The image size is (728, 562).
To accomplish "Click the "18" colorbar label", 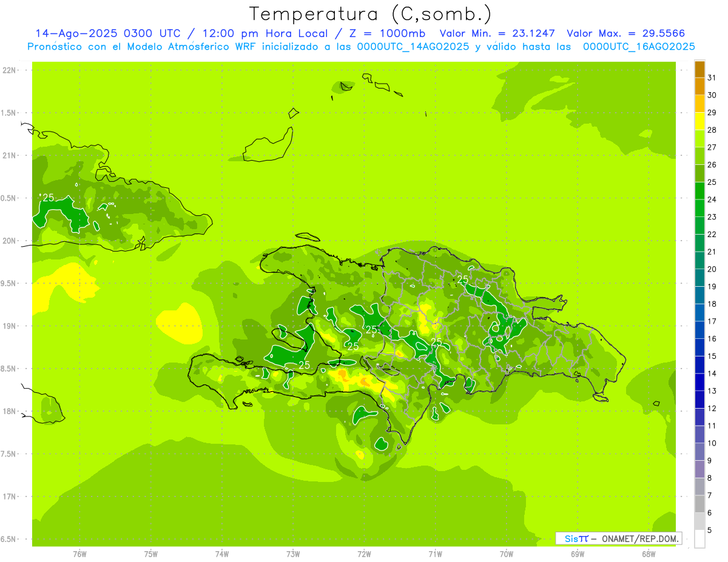I will tap(712, 304).
